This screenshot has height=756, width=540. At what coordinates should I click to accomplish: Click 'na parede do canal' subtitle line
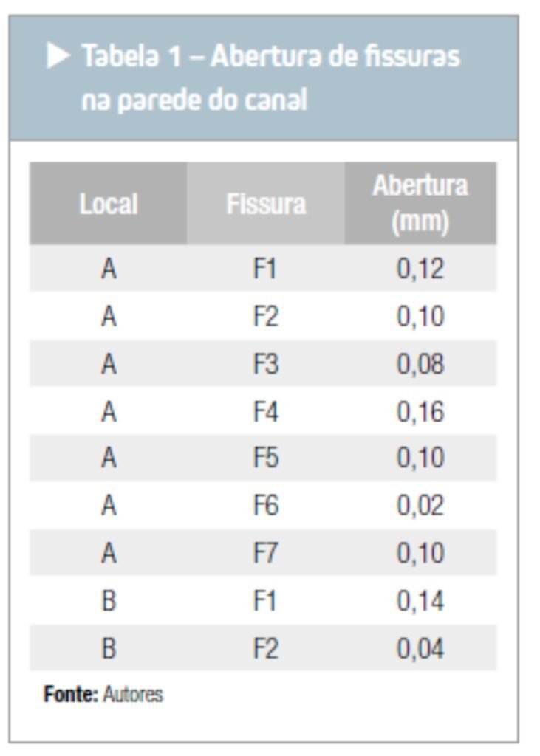click(194, 100)
